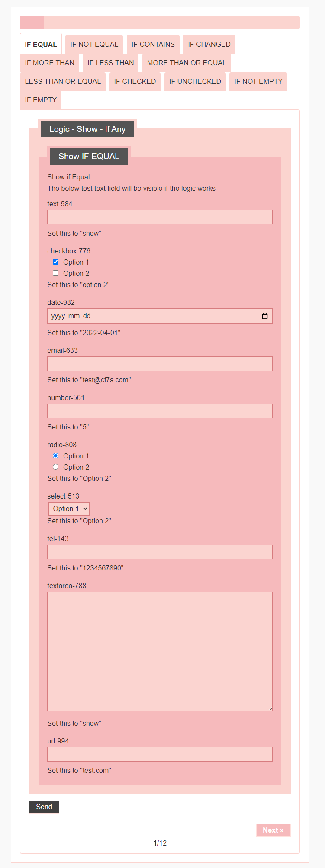Check the Option 2 checkbox
This screenshot has width=325, height=868.
pos(55,273)
